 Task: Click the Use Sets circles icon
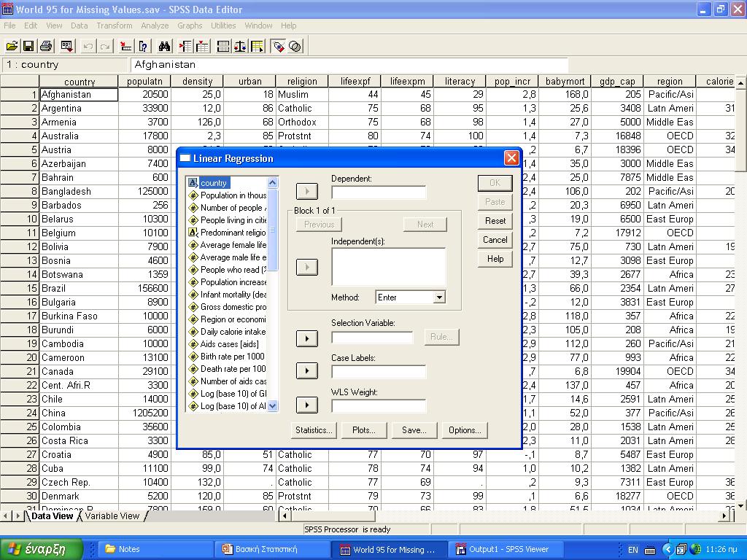click(295, 46)
